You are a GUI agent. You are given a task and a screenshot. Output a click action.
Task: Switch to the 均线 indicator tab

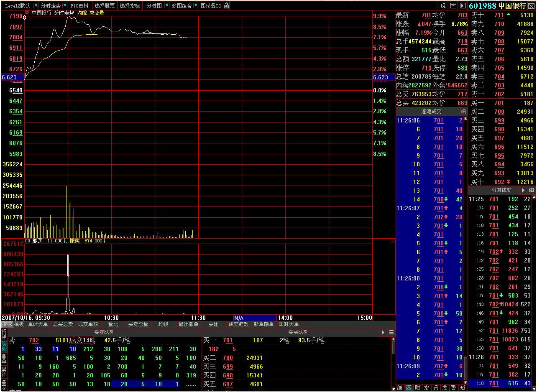(x=164, y=324)
